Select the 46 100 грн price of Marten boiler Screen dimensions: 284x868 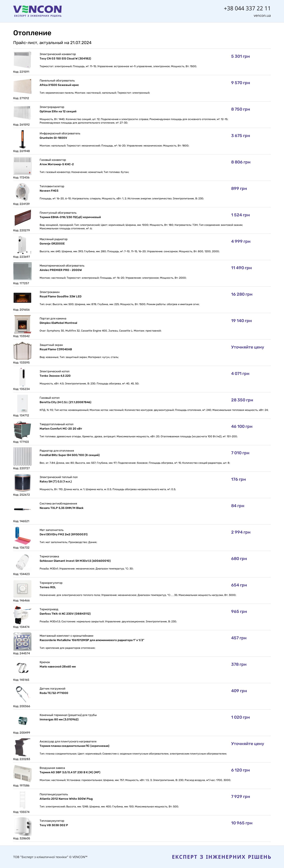coord(242,427)
